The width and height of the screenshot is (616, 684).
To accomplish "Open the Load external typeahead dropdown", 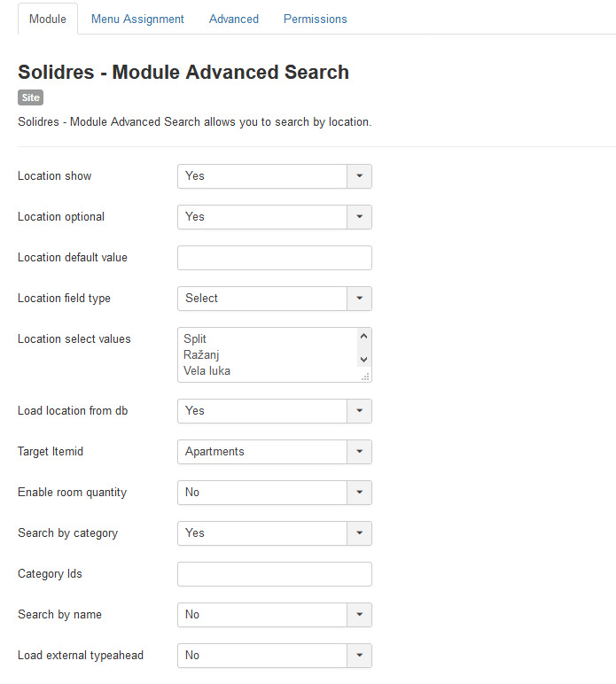I will (x=274, y=656).
